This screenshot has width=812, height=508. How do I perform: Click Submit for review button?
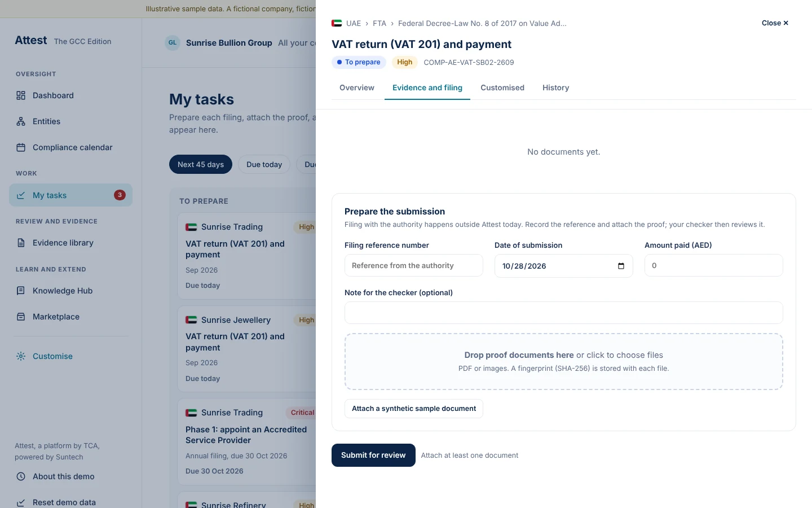tap(373, 455)
